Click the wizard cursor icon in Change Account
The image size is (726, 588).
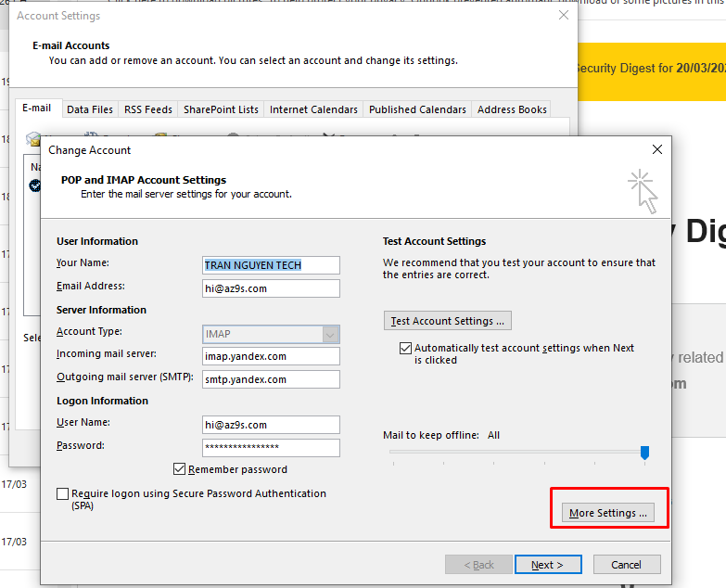[x=643, y=190]
